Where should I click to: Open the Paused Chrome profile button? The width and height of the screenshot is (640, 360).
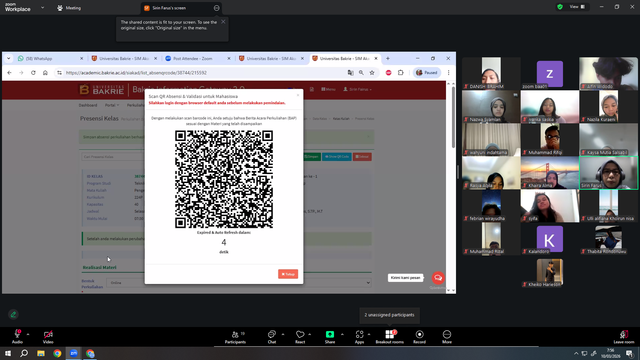coord(427,73)
